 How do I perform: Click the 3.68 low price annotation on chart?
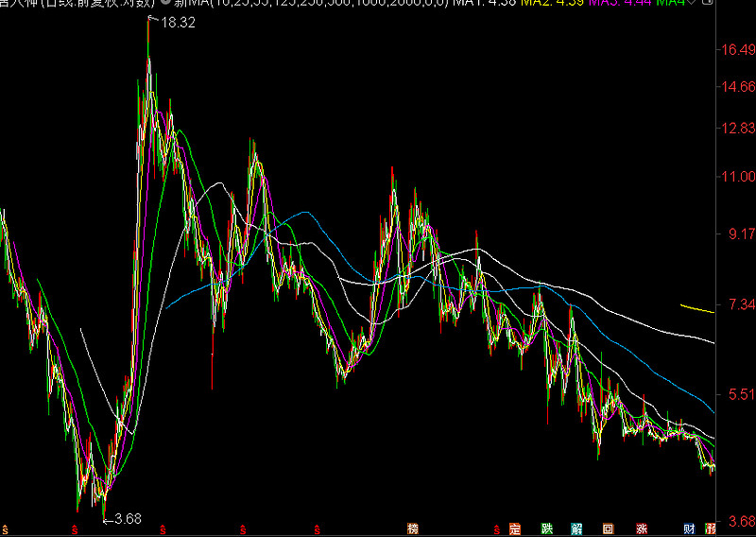(128, 519)
